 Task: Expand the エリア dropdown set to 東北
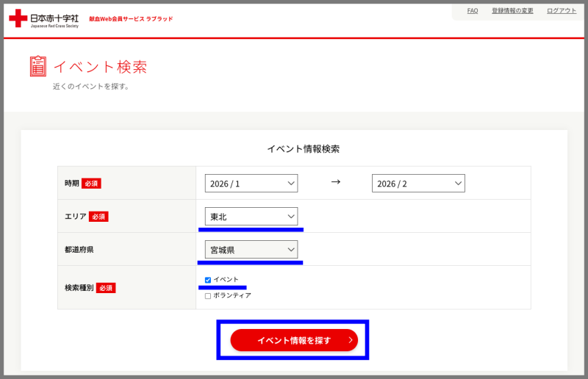[x=251, y=217]
